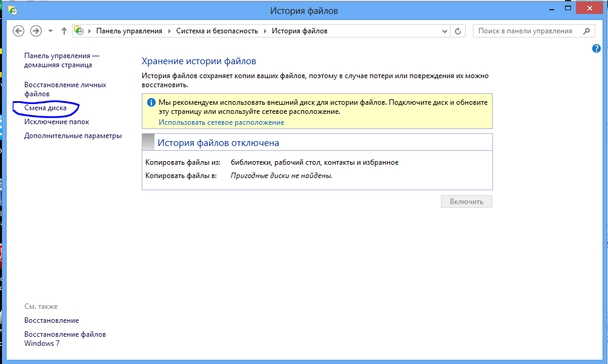Screen dimensions: 608x364
Task: Click Использовать сетевое расположение link
Action: tap(221, 122)
